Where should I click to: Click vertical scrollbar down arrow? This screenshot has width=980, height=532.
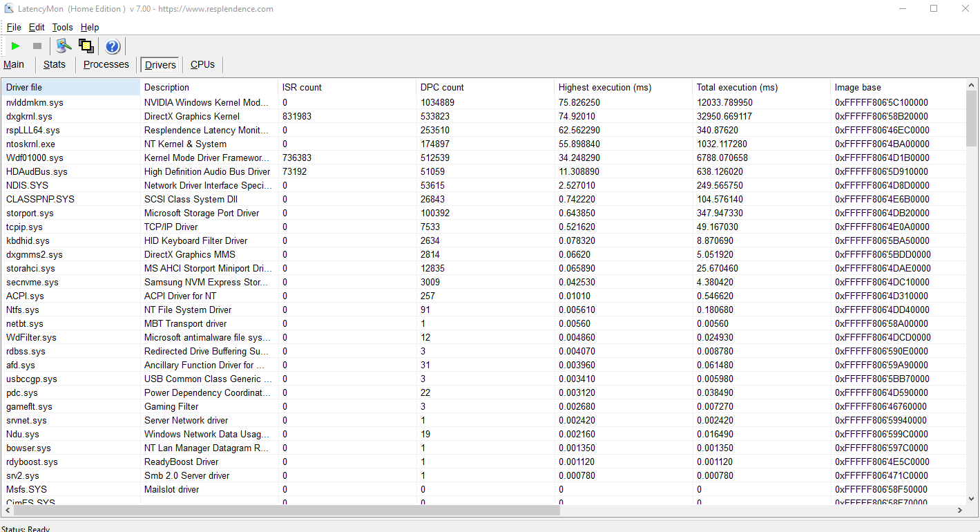pos(971,499)
